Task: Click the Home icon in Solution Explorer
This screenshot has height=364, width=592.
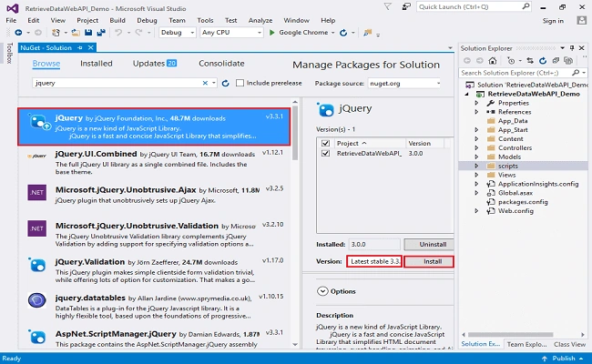Action: coord(493,61)
